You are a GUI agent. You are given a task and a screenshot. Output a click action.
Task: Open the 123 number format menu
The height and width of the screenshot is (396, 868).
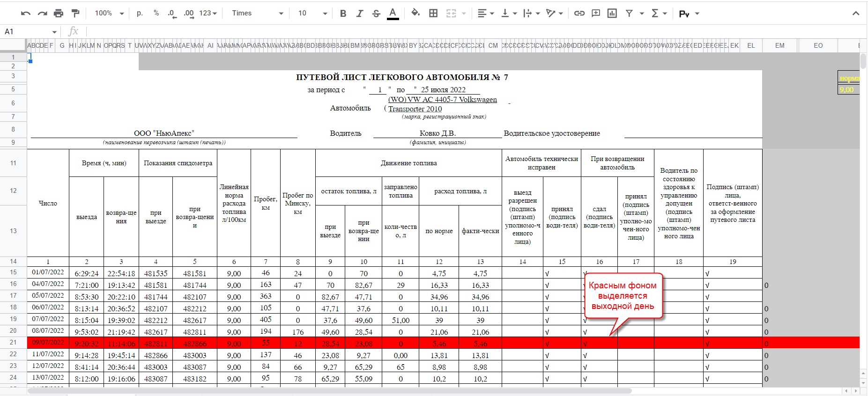point(208,13)
